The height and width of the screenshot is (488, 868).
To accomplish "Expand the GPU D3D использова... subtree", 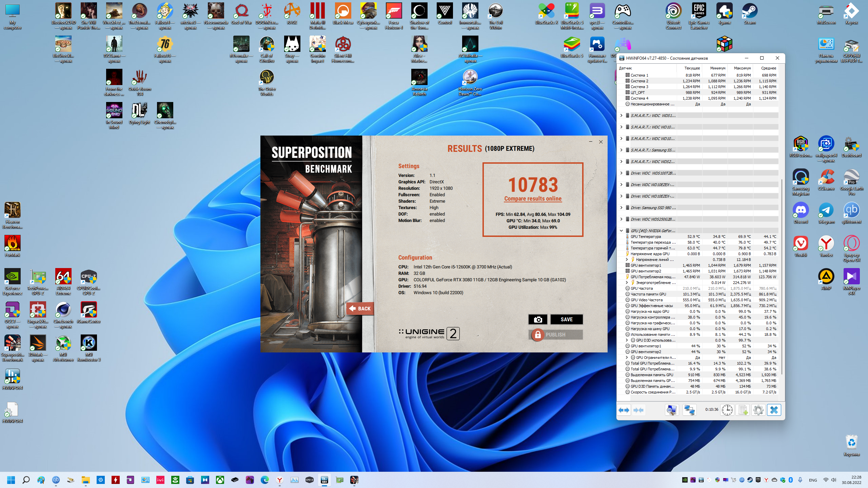I will pos(627,340).
